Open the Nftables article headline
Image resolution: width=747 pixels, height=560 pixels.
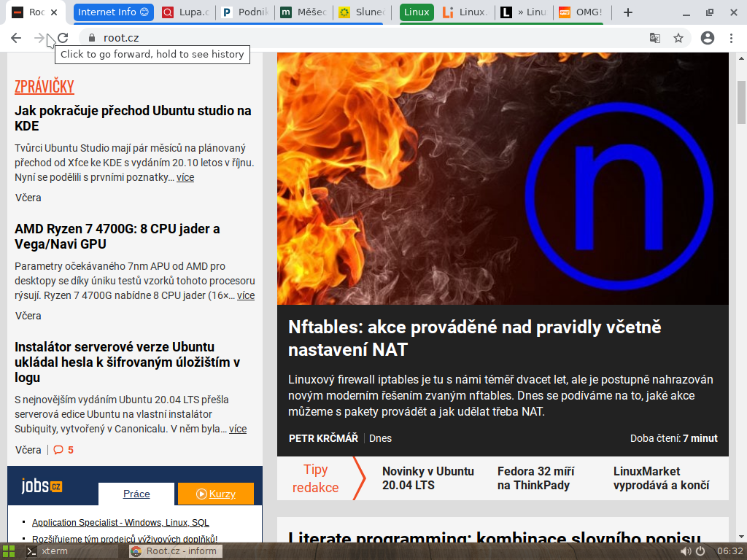tap(475, 327)
